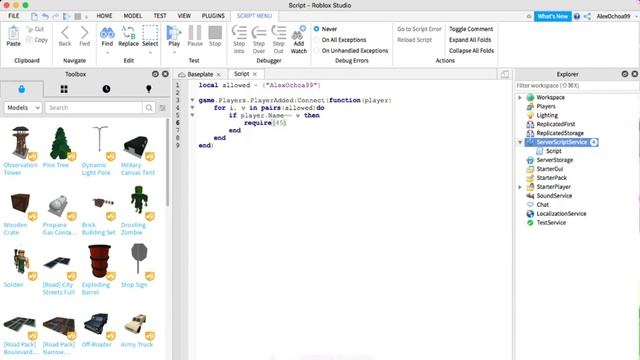Collapse code fold on line 5

pyautogui.click(x=192, y=115)
